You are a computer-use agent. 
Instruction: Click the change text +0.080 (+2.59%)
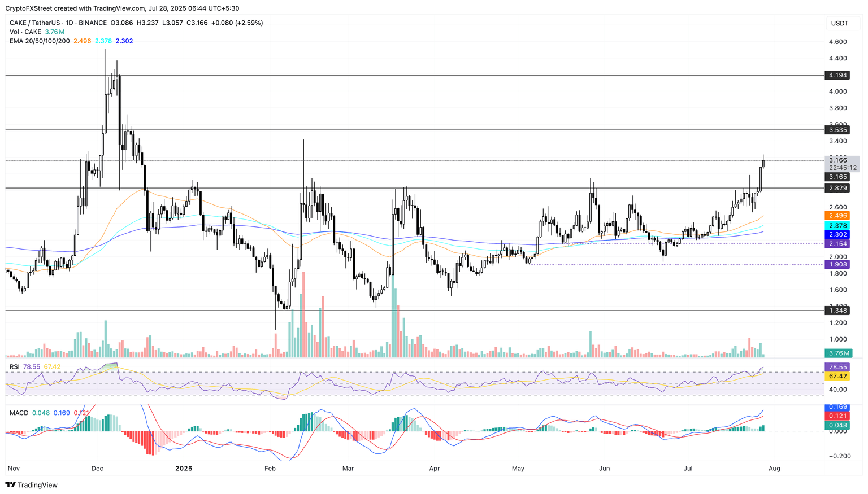pos(237,23)
